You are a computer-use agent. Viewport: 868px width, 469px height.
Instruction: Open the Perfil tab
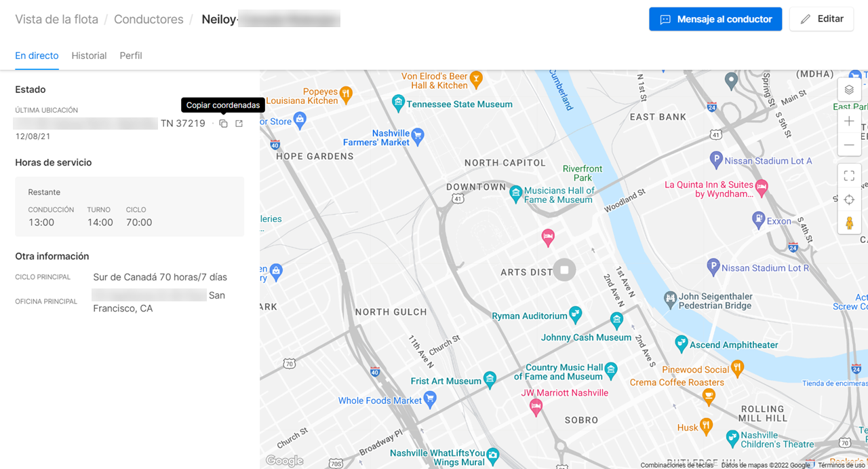pyautogui.click(x=130, y=56)
